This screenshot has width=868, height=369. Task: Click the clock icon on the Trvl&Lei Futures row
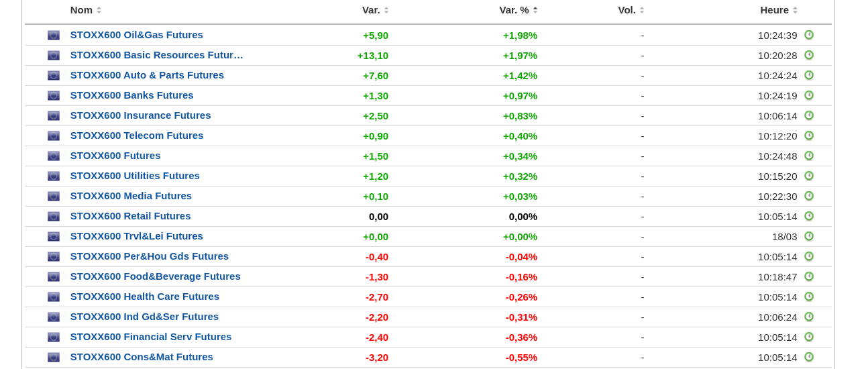tap(809, 236)
